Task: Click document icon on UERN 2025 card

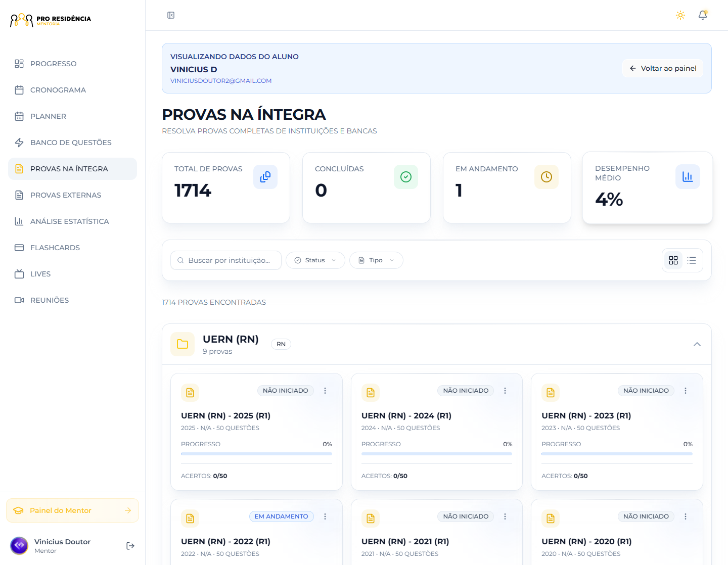Action: 190,393
